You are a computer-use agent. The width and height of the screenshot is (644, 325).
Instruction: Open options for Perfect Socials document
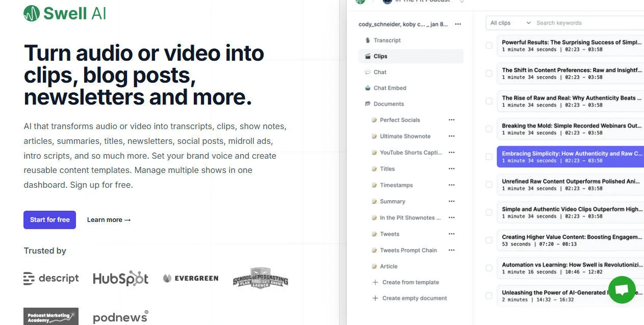coord(451,120)
